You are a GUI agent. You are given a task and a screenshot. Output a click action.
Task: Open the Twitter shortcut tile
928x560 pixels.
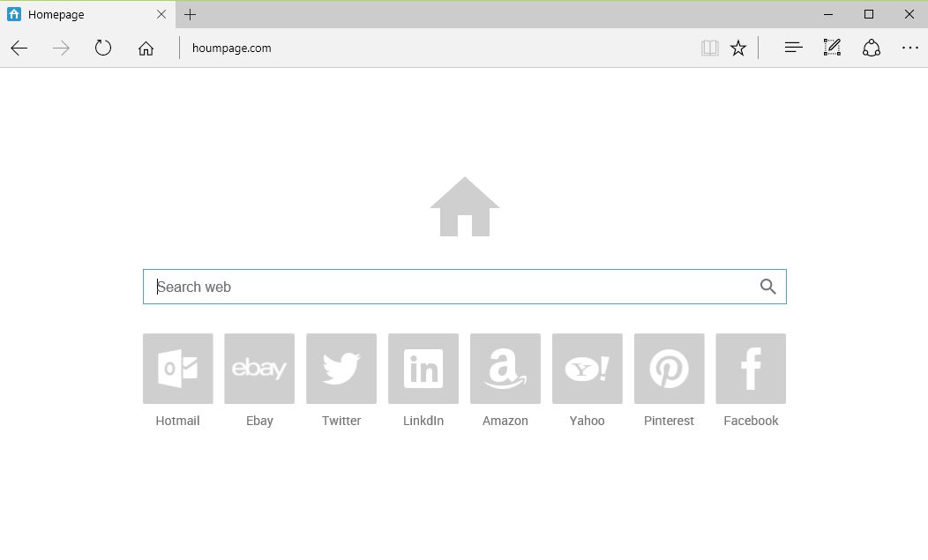341,369
